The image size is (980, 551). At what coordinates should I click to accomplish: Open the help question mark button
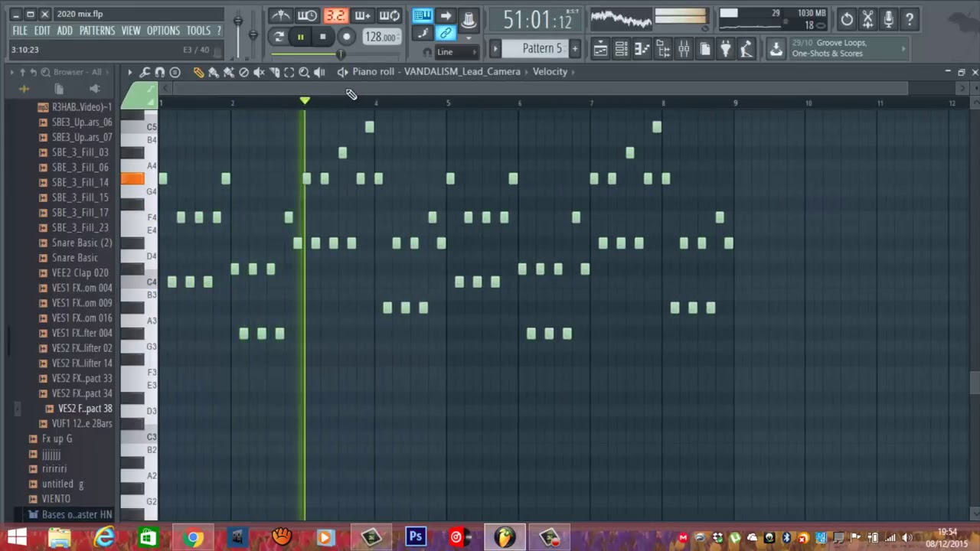point(910,20)
